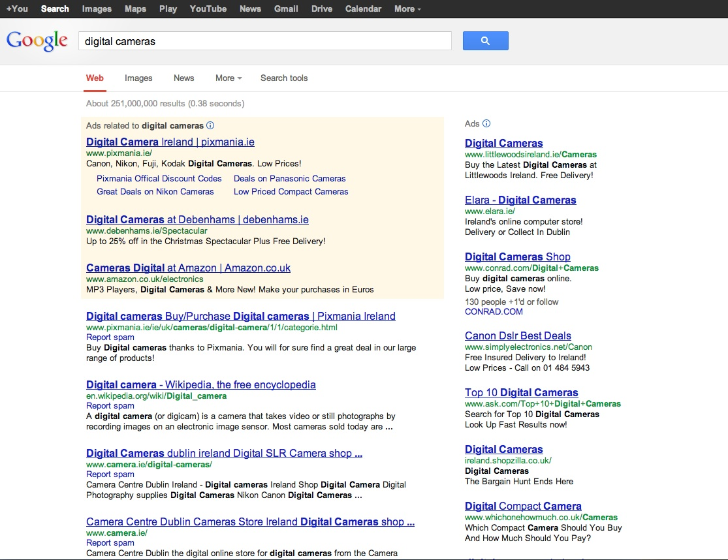Open 'Deals on Panasonic Cameras' sitelink
Viewport: 728px width, 560px height.
(x=289, y=178)
